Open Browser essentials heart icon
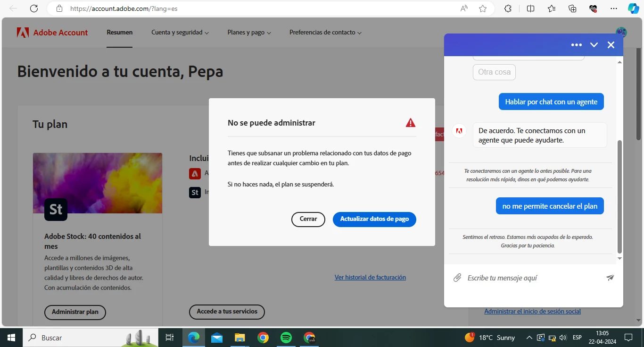The width and height of the screenshot is (644, 347). [x=593, y=8]
